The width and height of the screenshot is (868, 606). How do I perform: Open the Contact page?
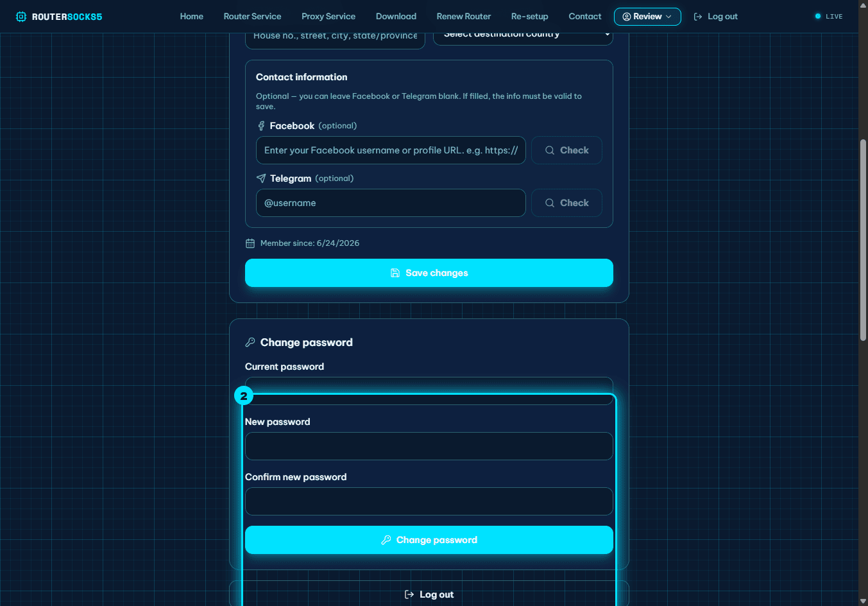pyautogui.click(x=585, y=17)
